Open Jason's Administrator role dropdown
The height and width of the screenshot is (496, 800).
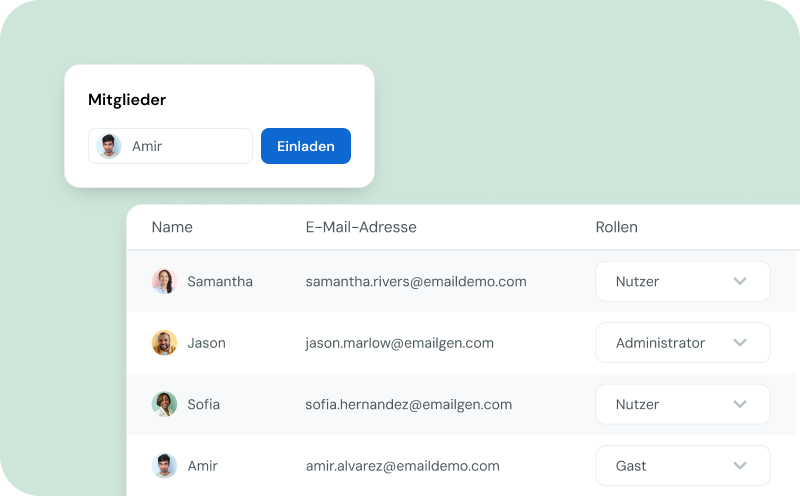pyautogui.click(x=683, y=342)
